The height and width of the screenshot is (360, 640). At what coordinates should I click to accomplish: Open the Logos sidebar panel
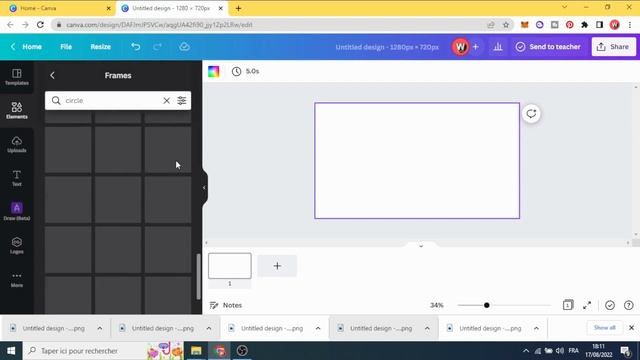17,245
